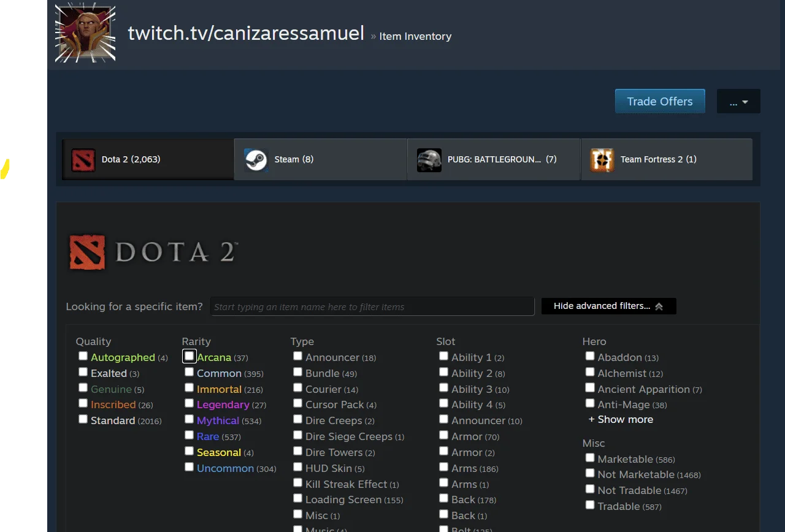Check the Not Tradable filter
This screenshot has height=532, width=785.
[x=589, y=489]
